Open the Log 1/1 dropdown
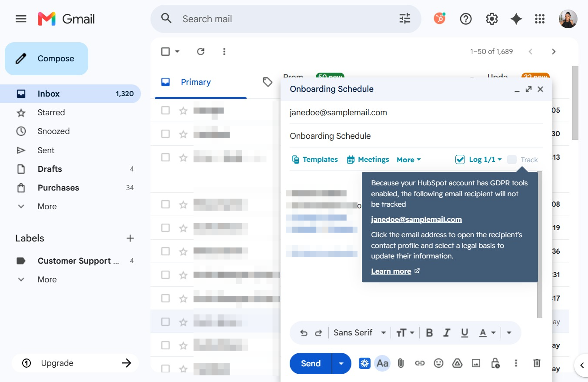This screenshot has width=588, height=382. pyautogui.click(x=485, y=160)
